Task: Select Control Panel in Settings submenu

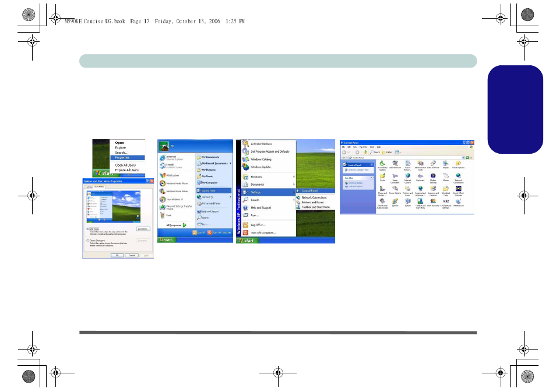Action: coord(315,190)
